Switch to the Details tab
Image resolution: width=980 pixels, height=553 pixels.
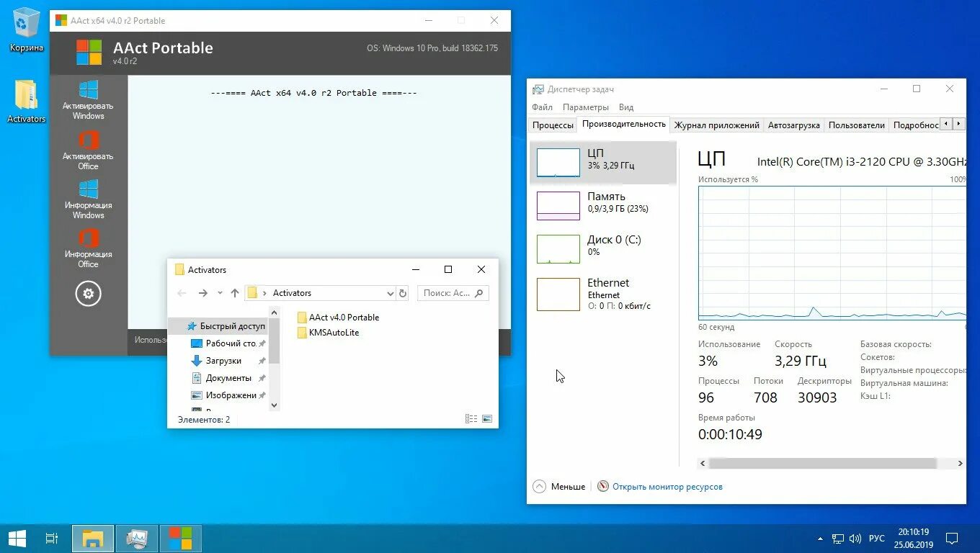pyautogui.click(x=915, y=125)
